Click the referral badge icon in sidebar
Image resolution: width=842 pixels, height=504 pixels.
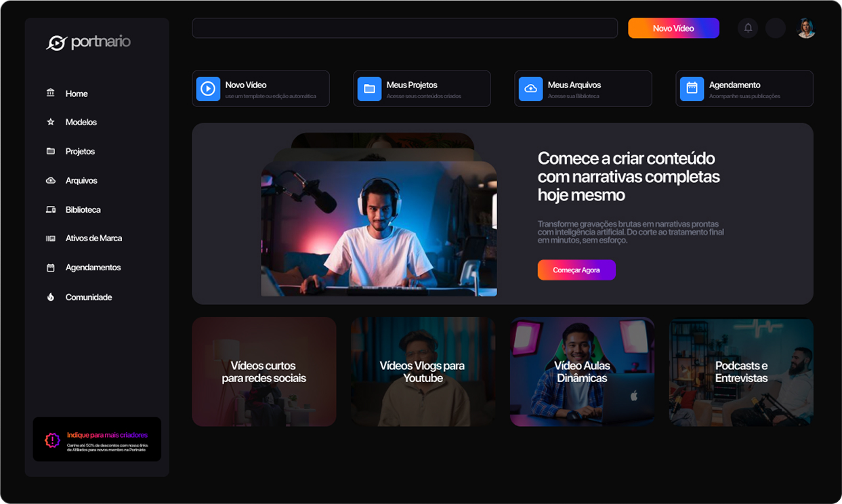tap(52, 440)
